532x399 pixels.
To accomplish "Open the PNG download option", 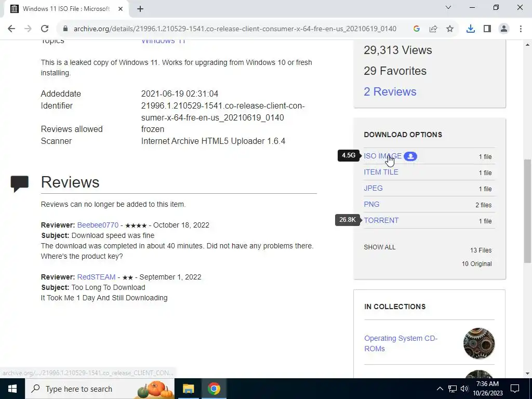I will [x=371, y=204].
